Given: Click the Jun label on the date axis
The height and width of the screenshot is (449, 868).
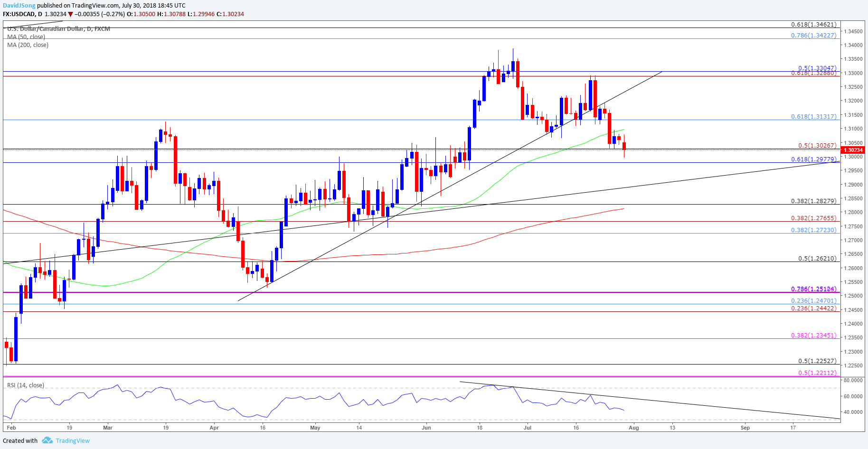Looking at the screenshot, I should (x=426, y=428).
